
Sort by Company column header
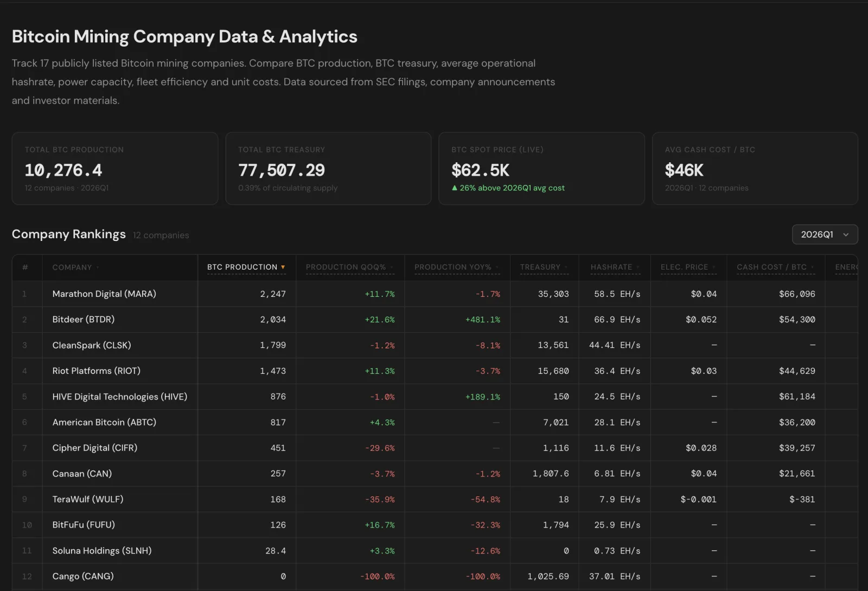pyautogui.click(x=76, y=268)
